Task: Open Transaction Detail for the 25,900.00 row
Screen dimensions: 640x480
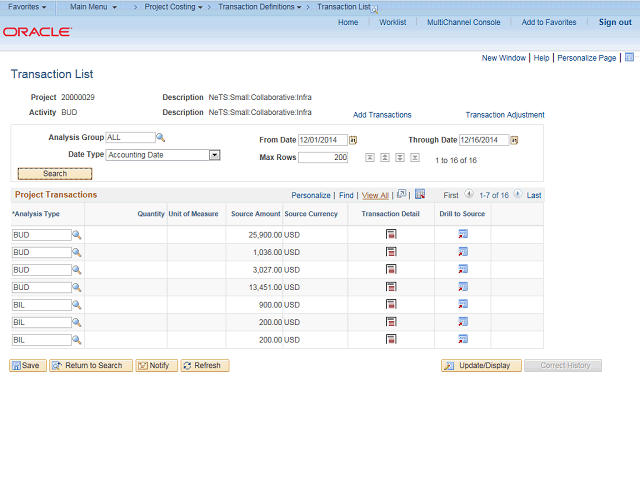Action: (391, 234)
